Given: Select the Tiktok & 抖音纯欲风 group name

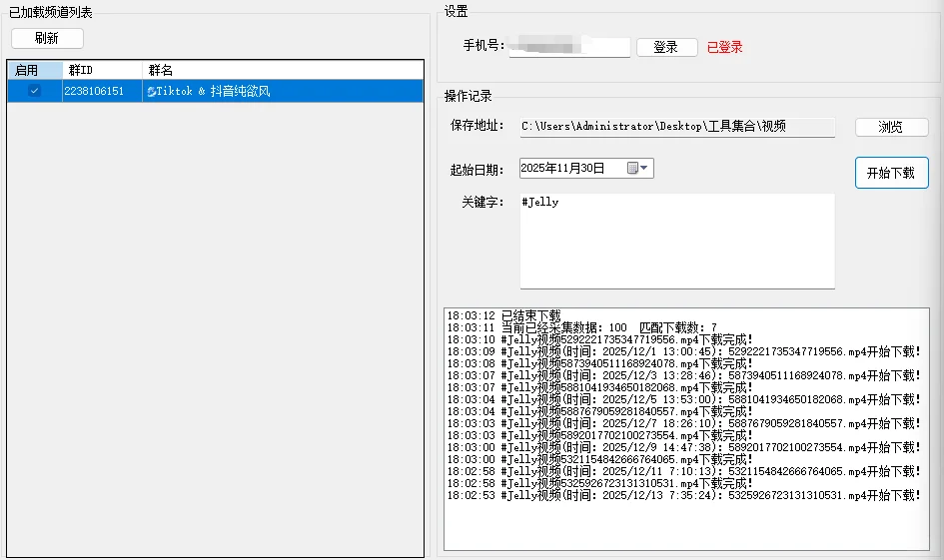Looking at the screenshot, I should click(x=213, y=91).
